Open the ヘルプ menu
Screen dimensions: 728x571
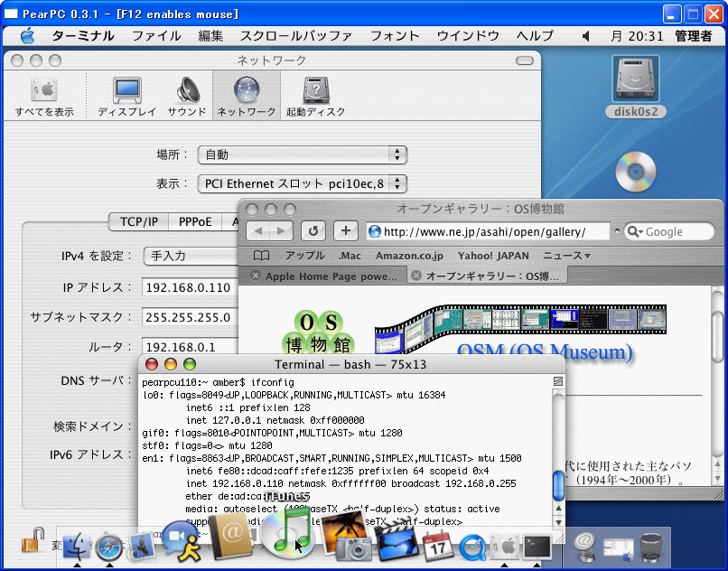[535, 36]
